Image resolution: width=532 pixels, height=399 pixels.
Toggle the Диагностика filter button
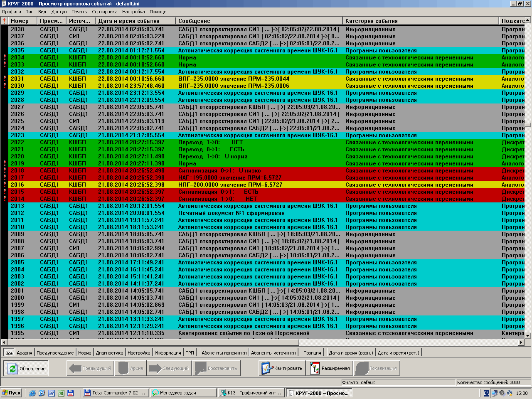tap(109, 353)
